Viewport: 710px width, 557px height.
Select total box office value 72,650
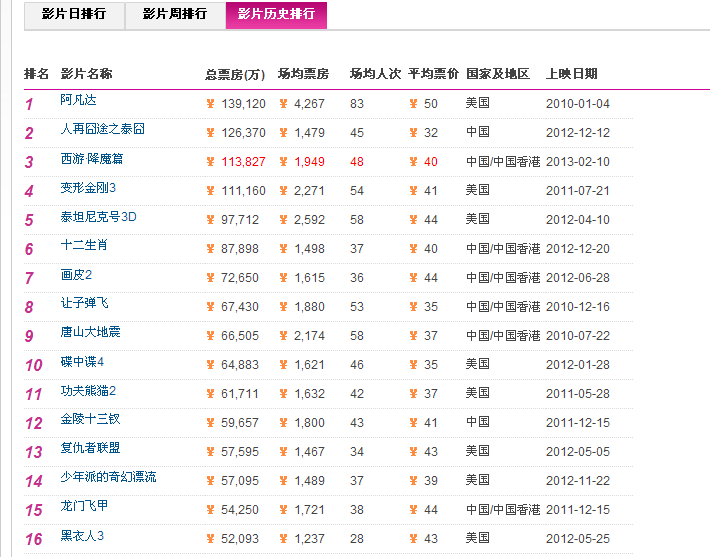[x=240, y=278]
